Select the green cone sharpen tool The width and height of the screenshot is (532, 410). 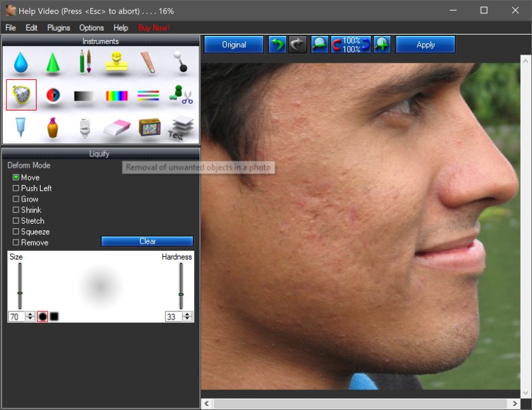53,62
